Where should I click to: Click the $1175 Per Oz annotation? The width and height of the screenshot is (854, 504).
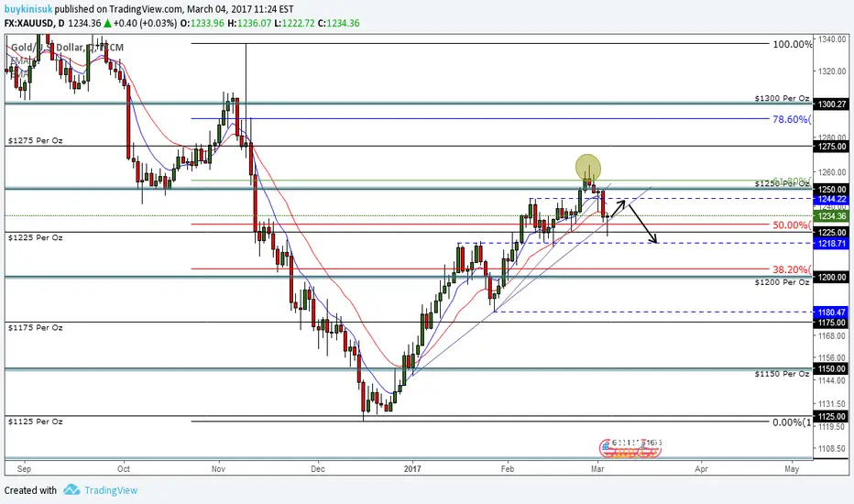pyautogui.click(x=36, y=327)
